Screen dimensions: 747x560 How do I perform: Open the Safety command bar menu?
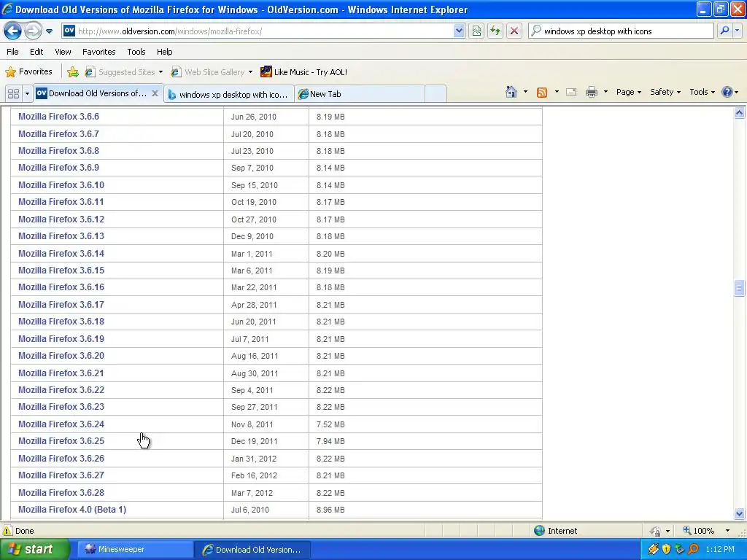click(665, 92)
